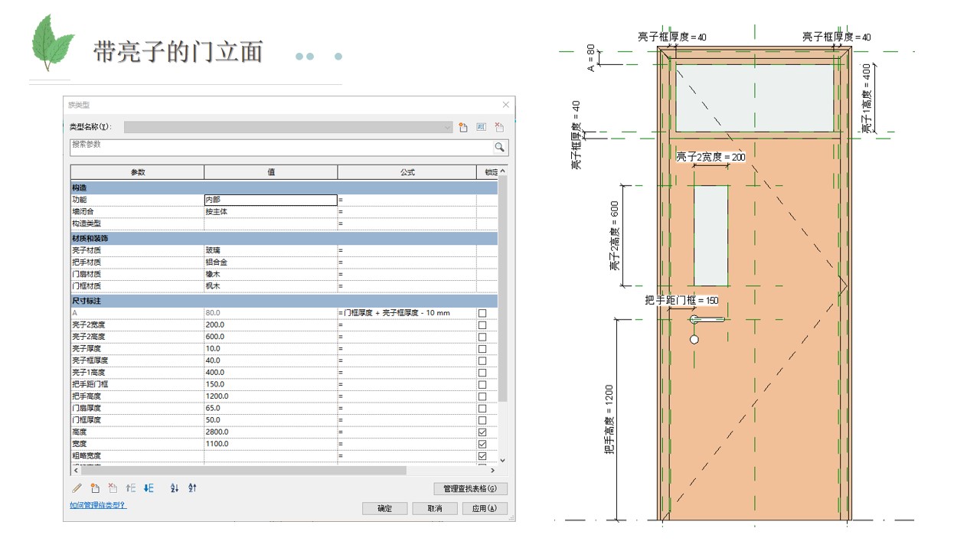Screen dimensions: 980x551
Task: Click the edit parameter pencil icon
Action: tap(77, 488)
